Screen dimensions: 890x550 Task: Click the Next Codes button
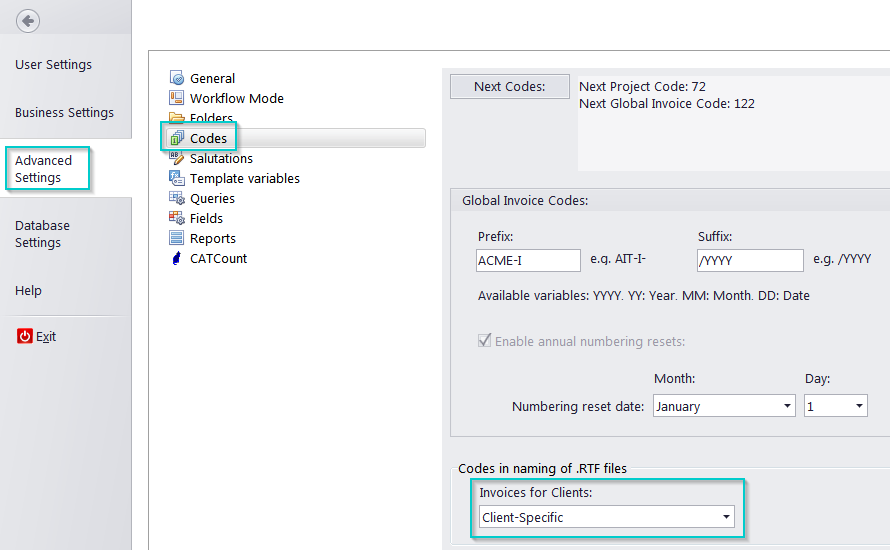[x=510, y=86]
